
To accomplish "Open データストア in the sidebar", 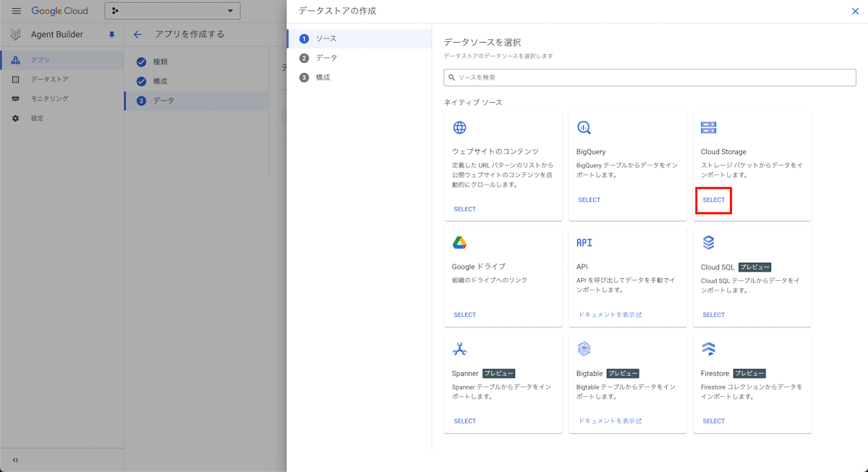I will [62, 80].
